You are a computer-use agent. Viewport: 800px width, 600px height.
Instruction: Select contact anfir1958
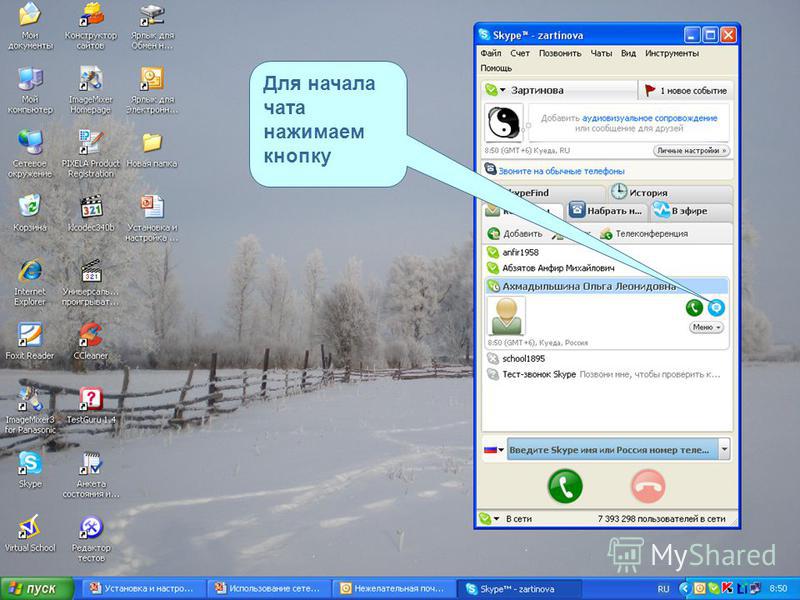[606, 252]
